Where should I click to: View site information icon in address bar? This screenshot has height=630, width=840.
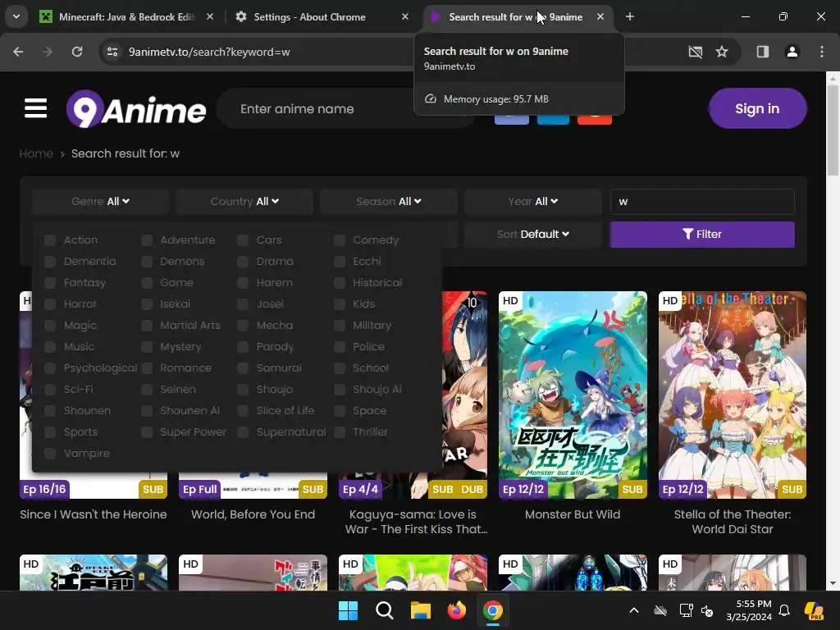pos(112,52)
